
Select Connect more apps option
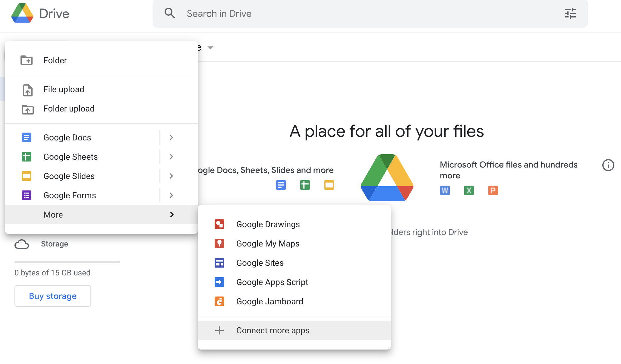click(273, 330)
